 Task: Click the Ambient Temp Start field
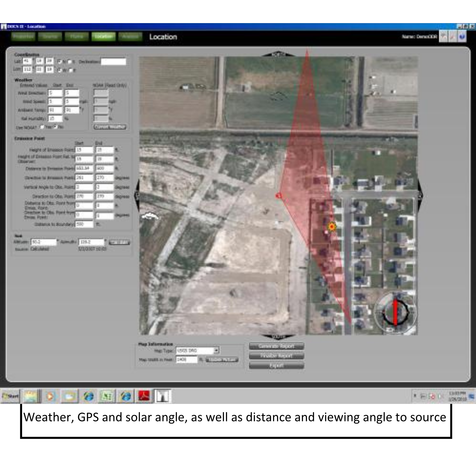[x=55, y=110]
